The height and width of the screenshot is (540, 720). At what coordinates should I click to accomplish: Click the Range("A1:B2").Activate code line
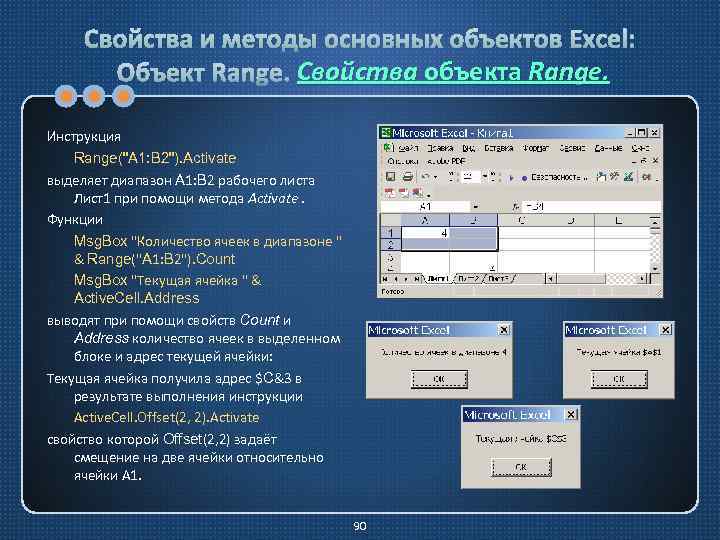click(155, 158)
